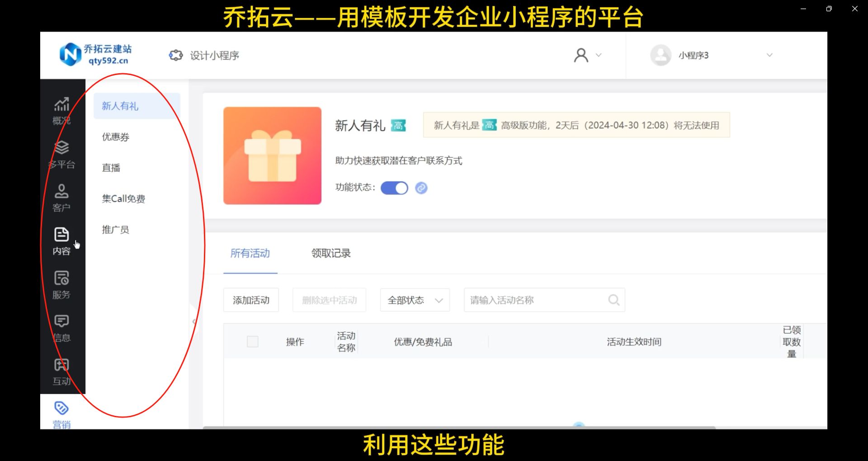Click the 助力快速获取潜在客户联系方式 description
The image size is (868, 461).
(398, 160)
